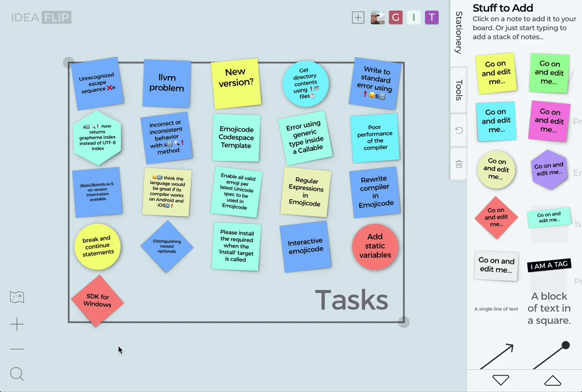Add an arrow line from stationery
Viewport: 582px width, 392px height.
[497, 356]
